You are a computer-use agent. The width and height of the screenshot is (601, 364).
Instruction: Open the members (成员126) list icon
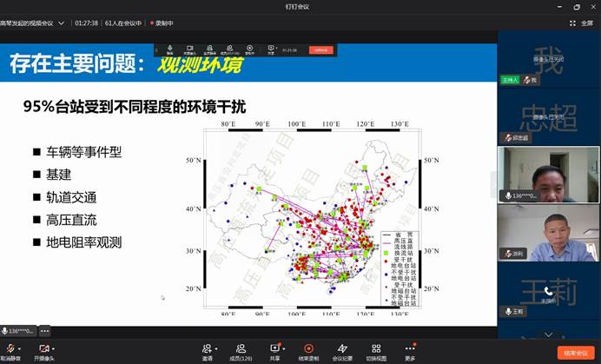(x=241, y=348)
